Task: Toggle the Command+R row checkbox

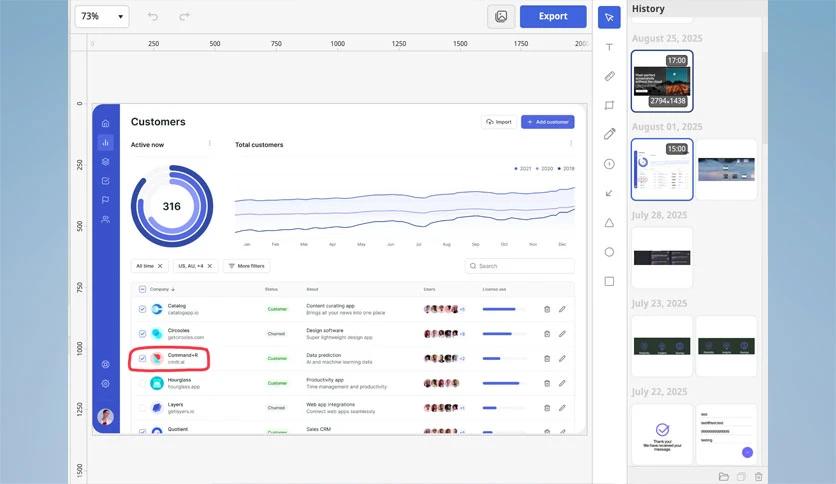Action: click(x=142, y=358)
